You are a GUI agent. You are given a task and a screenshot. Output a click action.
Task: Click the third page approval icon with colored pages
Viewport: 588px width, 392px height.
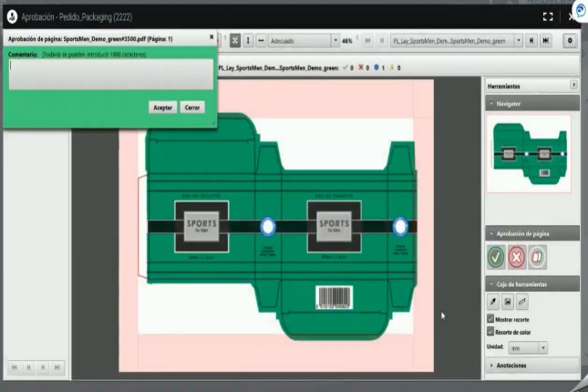pos(538,257)
